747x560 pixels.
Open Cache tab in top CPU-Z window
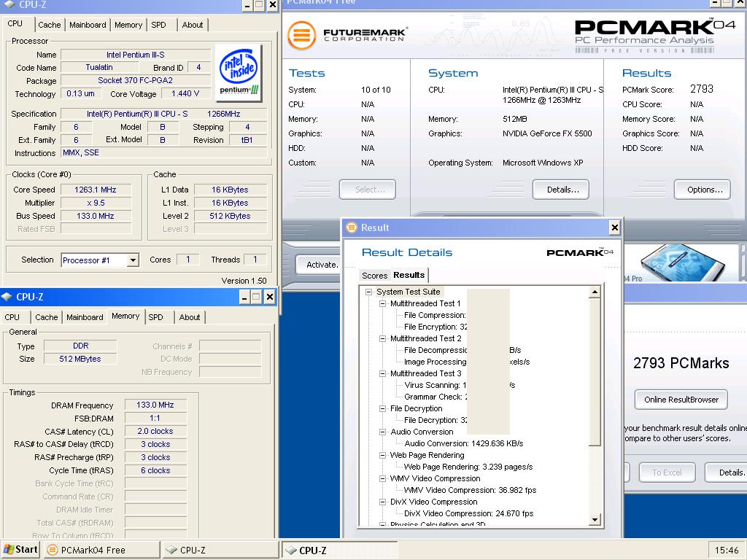pos(49,25)
